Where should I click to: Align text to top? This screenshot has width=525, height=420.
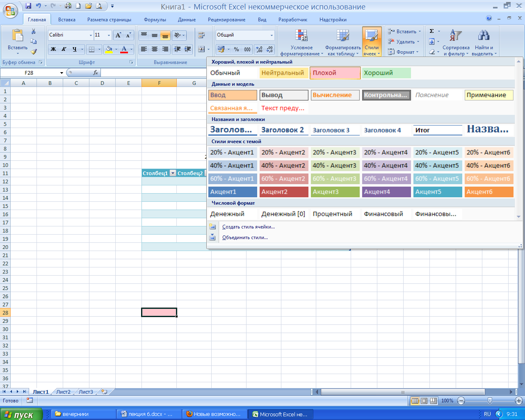(x=144, y=35)
